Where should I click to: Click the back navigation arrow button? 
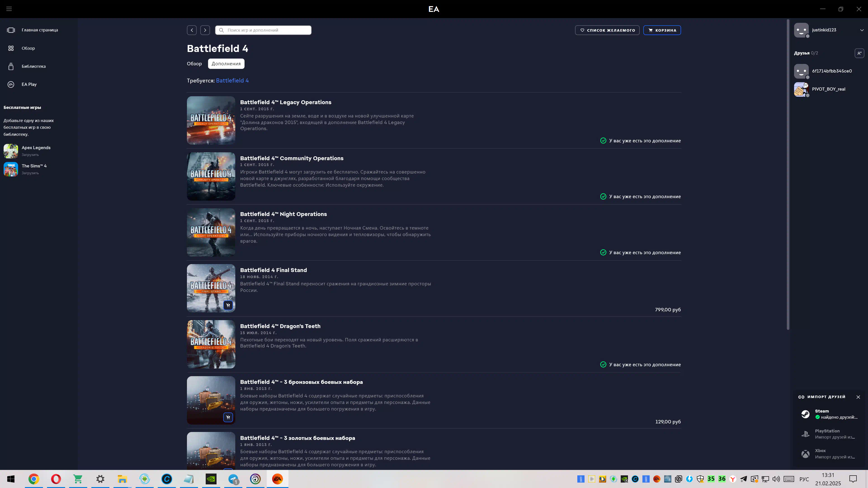[192, 30]
